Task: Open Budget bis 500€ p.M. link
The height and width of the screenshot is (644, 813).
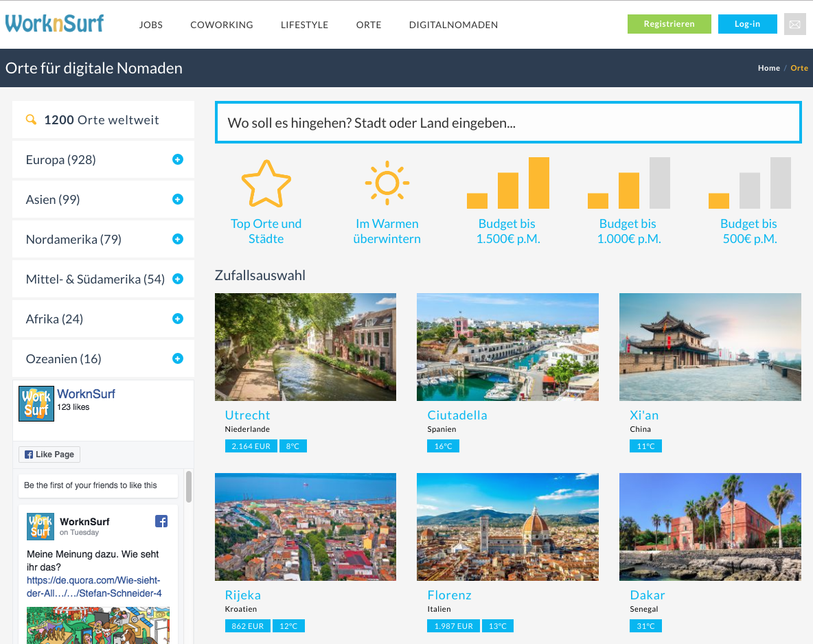Action: [750, 231]
